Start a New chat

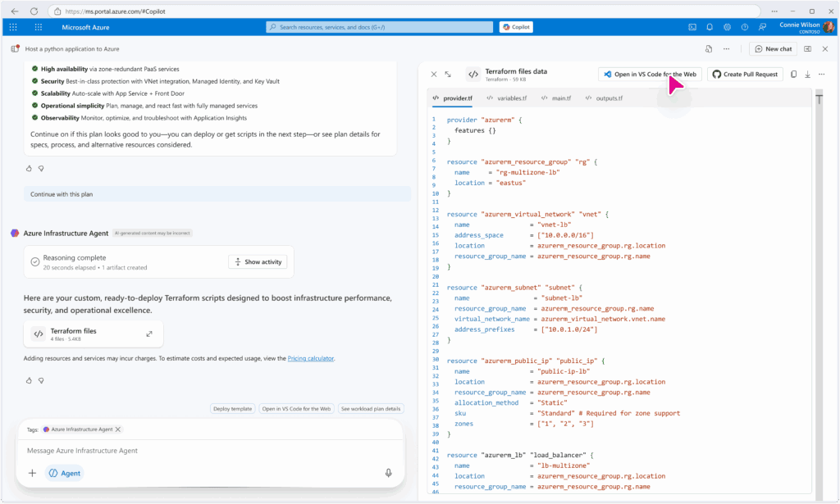(x=773, y=48)
